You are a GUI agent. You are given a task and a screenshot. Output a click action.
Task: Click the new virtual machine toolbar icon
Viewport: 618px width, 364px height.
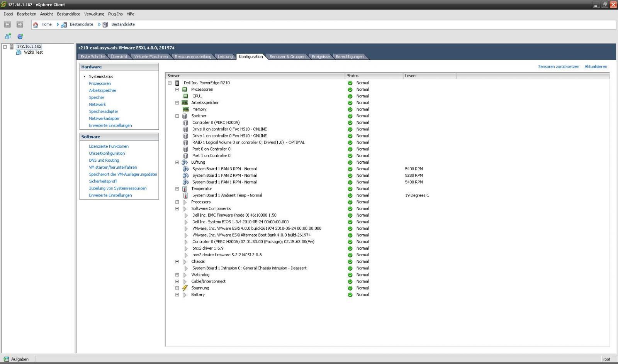(x=8, y=36)
